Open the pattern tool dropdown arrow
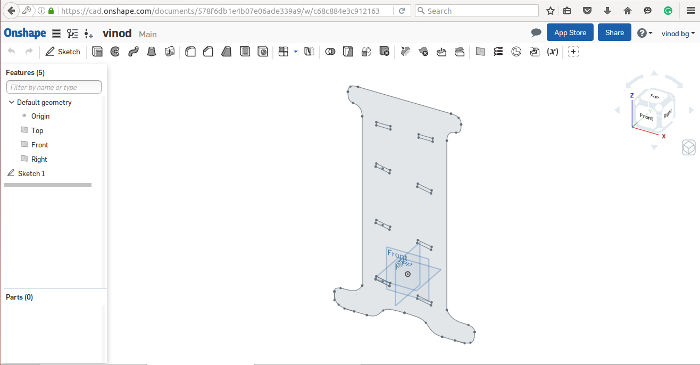The height and width of the screenshot is (365, 700). (x=296, y=52)
